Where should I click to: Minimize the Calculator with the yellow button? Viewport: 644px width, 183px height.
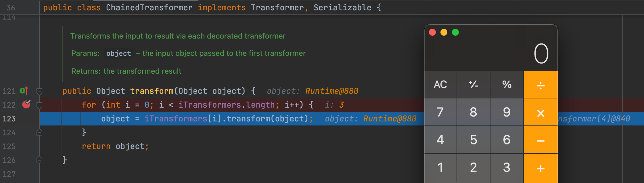pyautogui.click(x=444, y=32)
